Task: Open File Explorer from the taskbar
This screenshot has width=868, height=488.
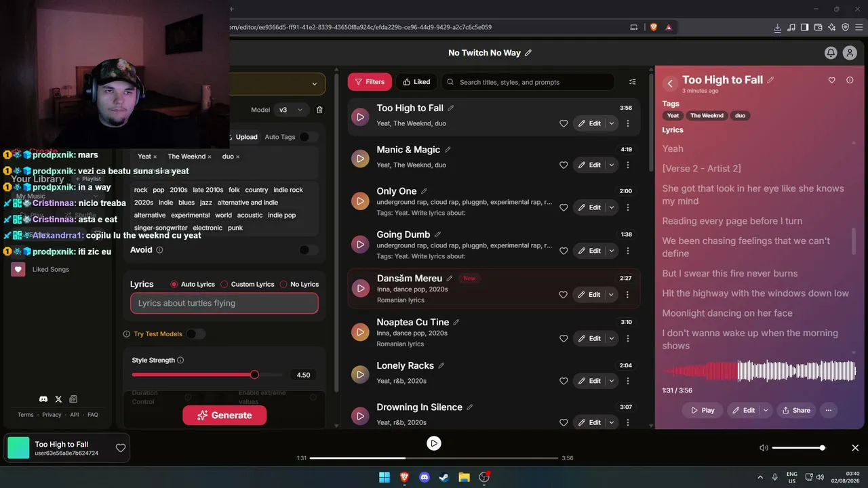Action: point(465,477)
